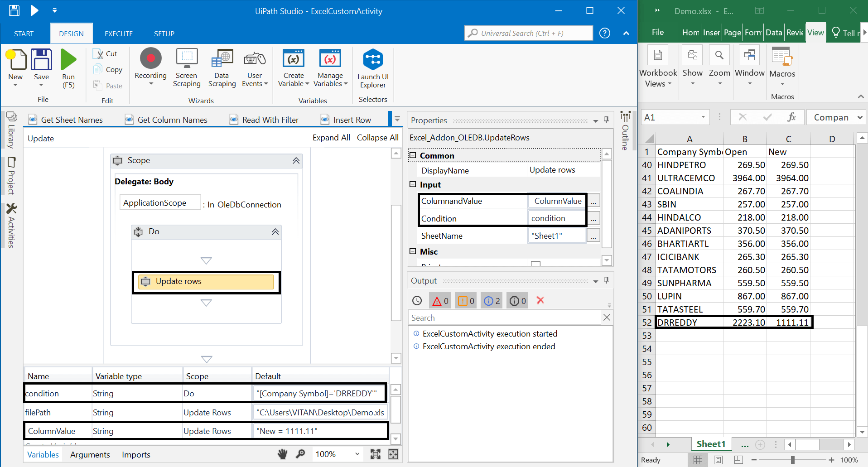
Task: Collapse the Common property category
Action: (413, 155)
